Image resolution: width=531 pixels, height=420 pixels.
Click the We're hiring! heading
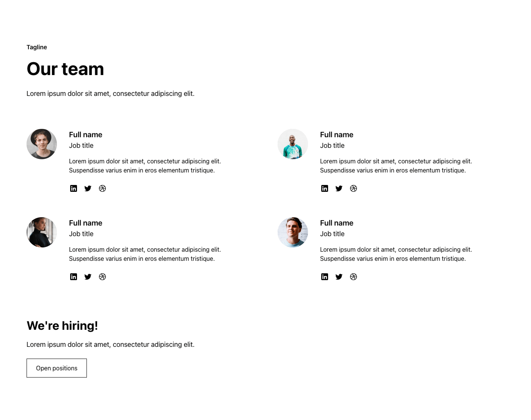pos(62,326)
